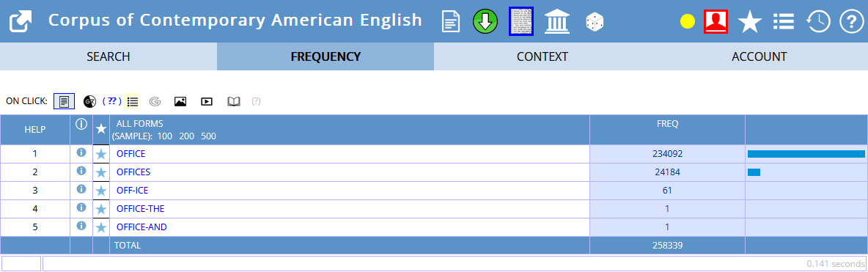Open the OFFICE-AND word form link

pos(141,227)
